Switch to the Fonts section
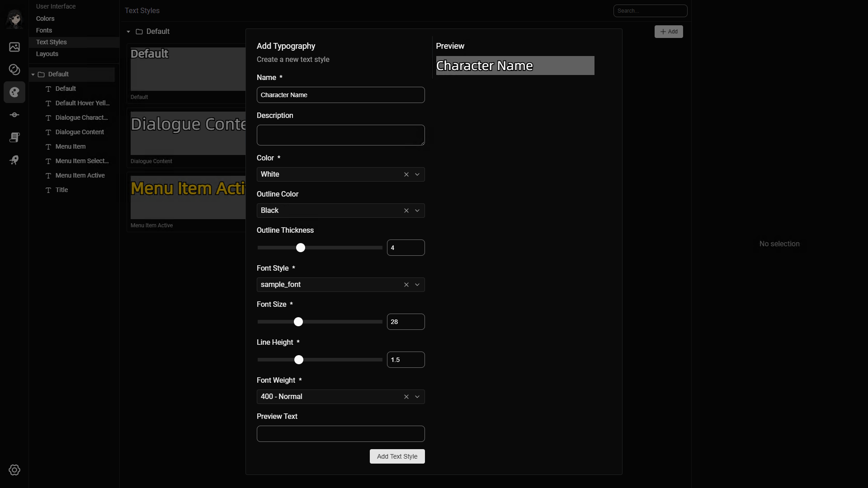 44,30
